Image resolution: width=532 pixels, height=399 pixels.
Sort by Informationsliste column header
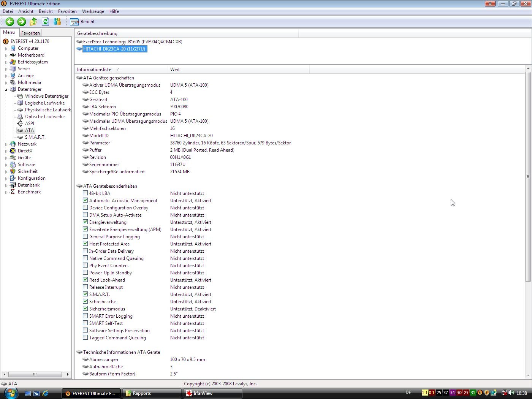point(94,70)
